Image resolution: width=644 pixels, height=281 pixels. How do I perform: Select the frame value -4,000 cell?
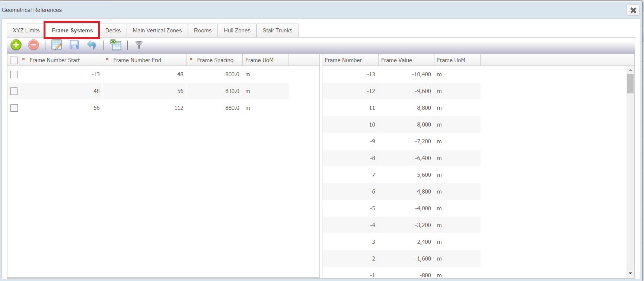[x=406, y=208]
